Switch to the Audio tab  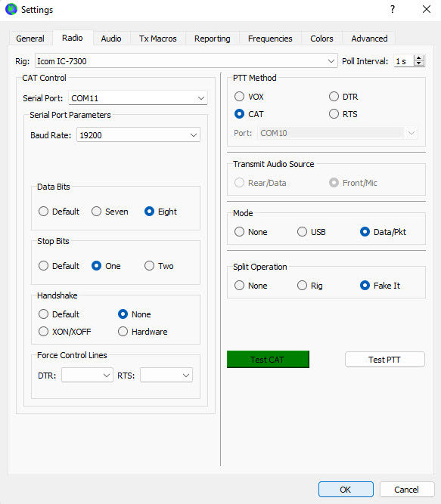tap(111, 39)
